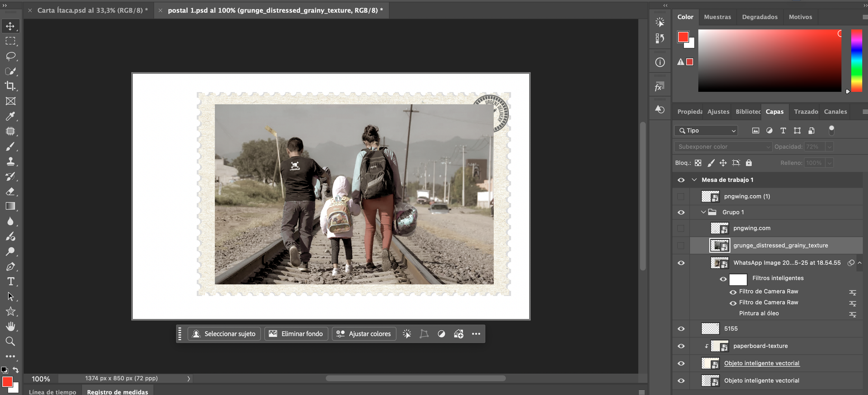Toggle layer filtering on/off switch
This screenshot has height=395, width=868.
coord(831,130)
